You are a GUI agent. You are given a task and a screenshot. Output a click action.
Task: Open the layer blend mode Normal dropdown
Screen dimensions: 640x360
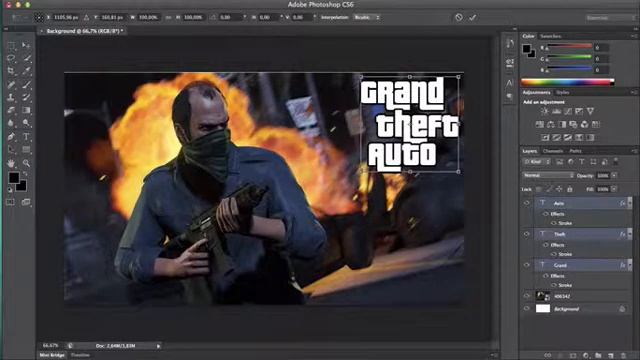[548, 176]
